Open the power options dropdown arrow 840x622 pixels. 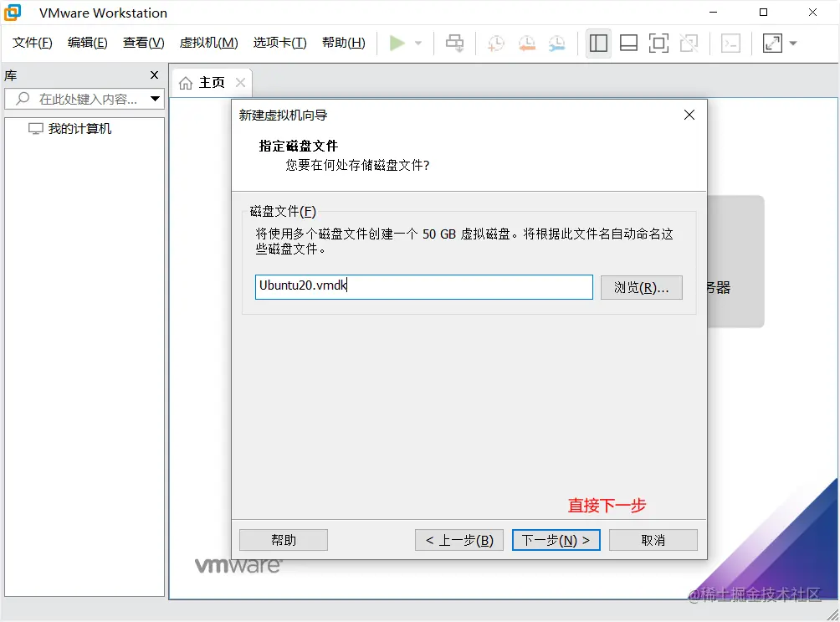418,43
